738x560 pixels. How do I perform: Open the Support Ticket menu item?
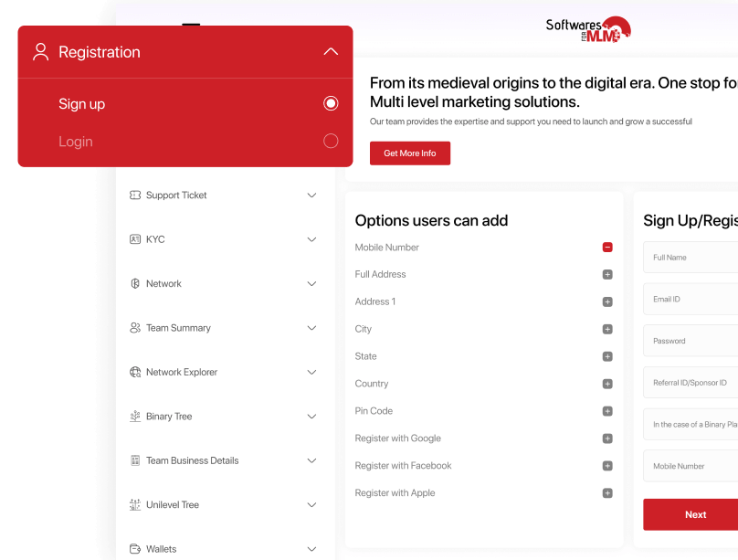point(223,195)
